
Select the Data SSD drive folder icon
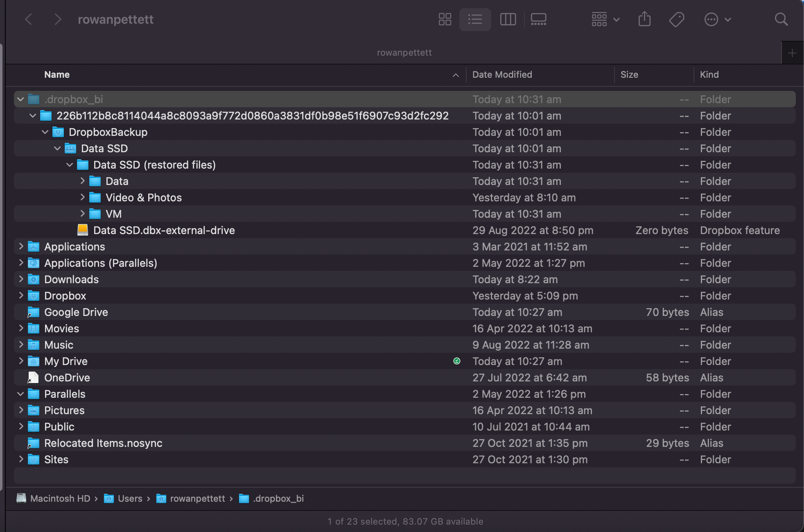70,149
